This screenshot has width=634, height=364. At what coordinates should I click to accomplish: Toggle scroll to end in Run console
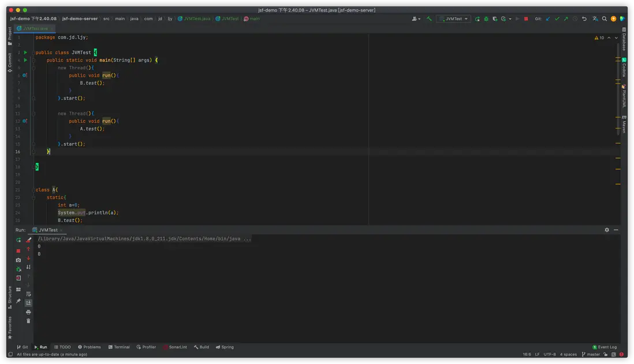28,303
